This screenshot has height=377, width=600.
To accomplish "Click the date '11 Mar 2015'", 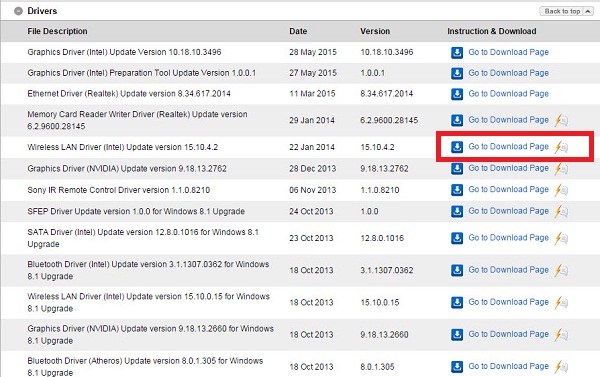I will 312,94.
